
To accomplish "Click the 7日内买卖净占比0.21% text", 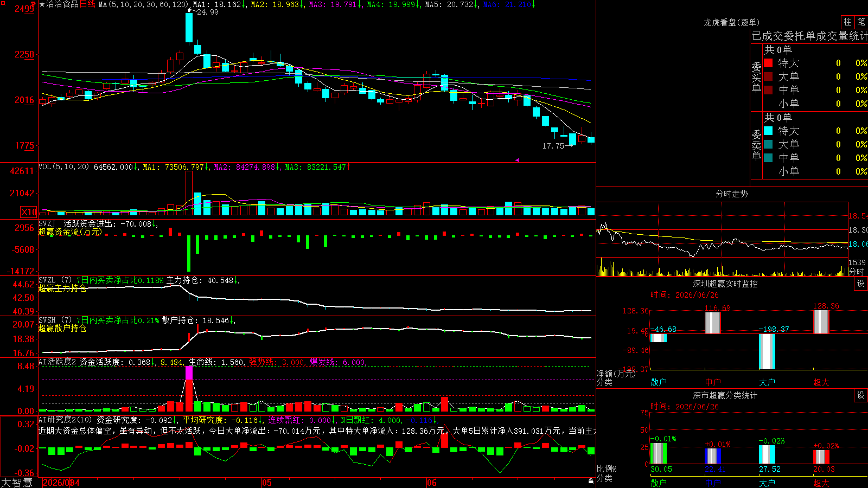I will pos(118,320).
